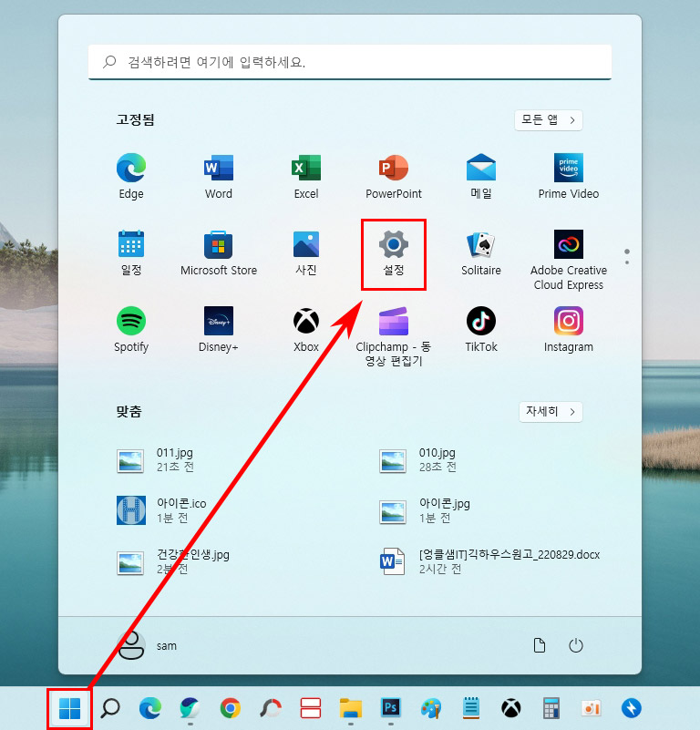Image resolution: width=700 pixels, height=730 pixels.
Task: Open the documents folder icon beside power
Action: (x=539, y=645)
